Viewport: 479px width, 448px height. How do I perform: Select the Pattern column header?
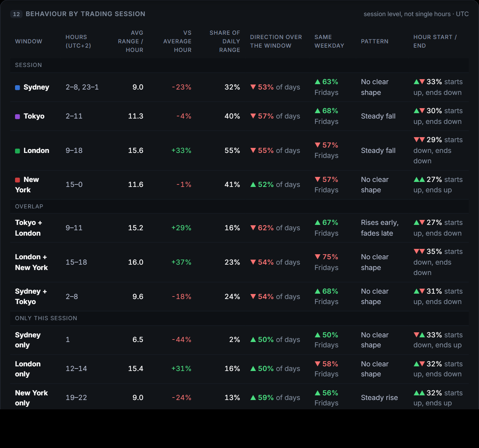374,42
